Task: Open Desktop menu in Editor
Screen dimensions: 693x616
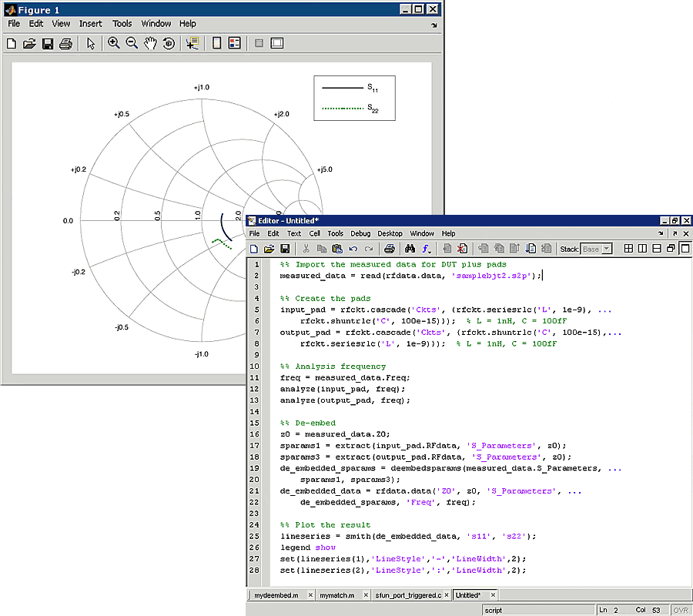Action: click(x=390, y=233)
